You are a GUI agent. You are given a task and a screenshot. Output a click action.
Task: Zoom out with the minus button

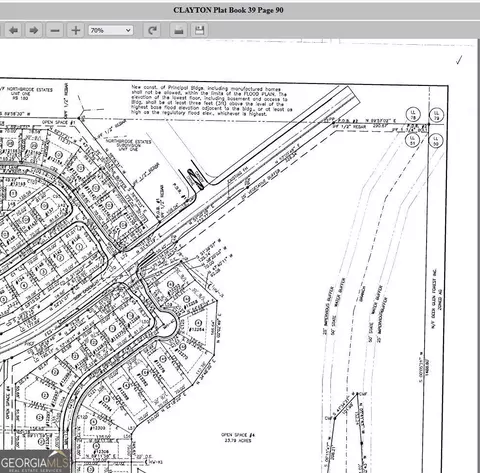click(x=55, y=30)
